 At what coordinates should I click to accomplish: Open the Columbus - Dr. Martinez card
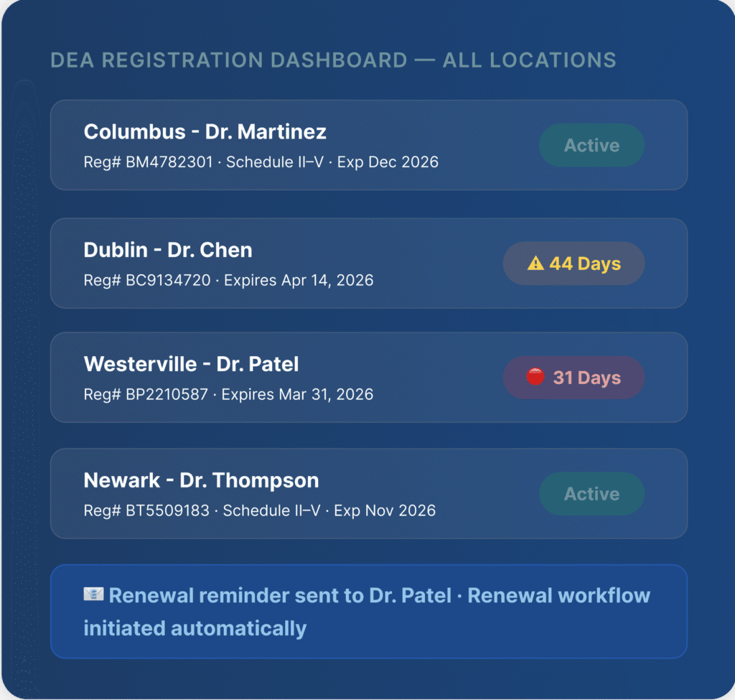tap(205, 132)
